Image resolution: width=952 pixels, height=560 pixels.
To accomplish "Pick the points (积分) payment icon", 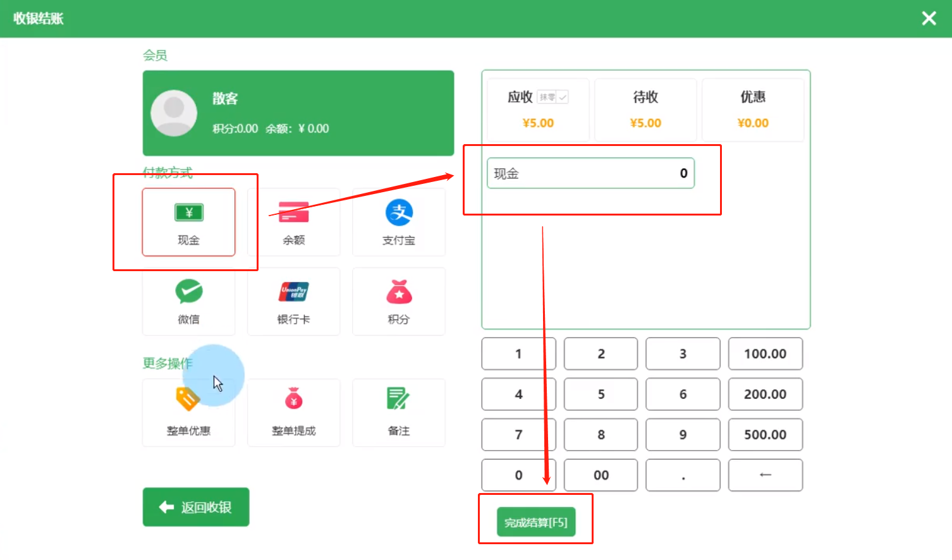I will pyautogui.click(x=399, y=293).
